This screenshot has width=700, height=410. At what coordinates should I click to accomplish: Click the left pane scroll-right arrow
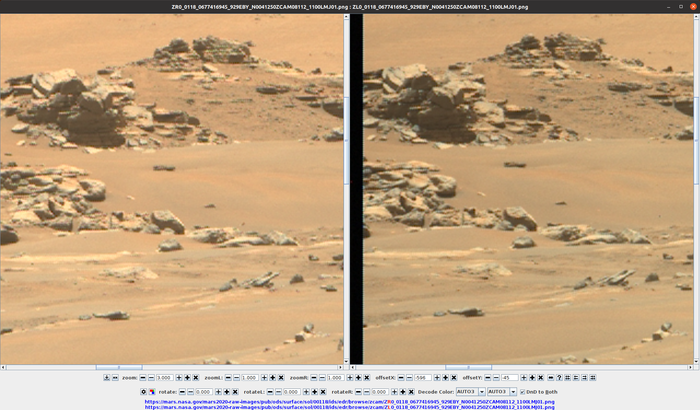click(341, 367)
